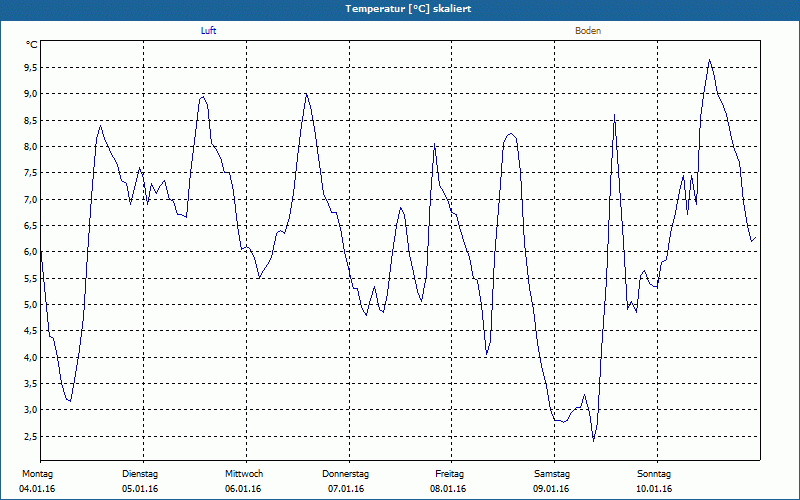Click the date 07.01.16
The height and width of the screenshot is (500, 800).
click(346, 489)
